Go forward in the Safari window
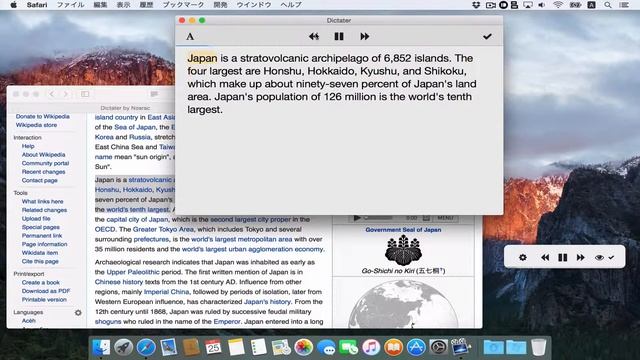This screenshot has height=360, width=640. tap(65, 94)
